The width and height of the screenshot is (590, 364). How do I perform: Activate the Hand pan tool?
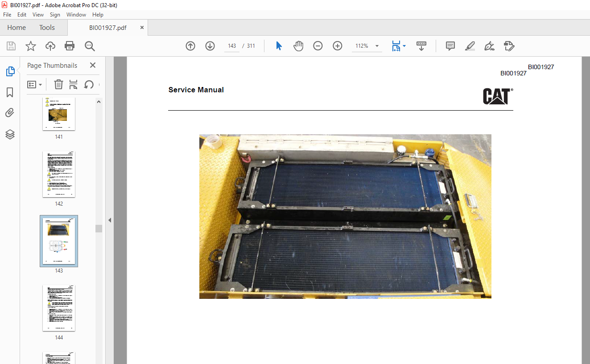click(x=298, y=46)
